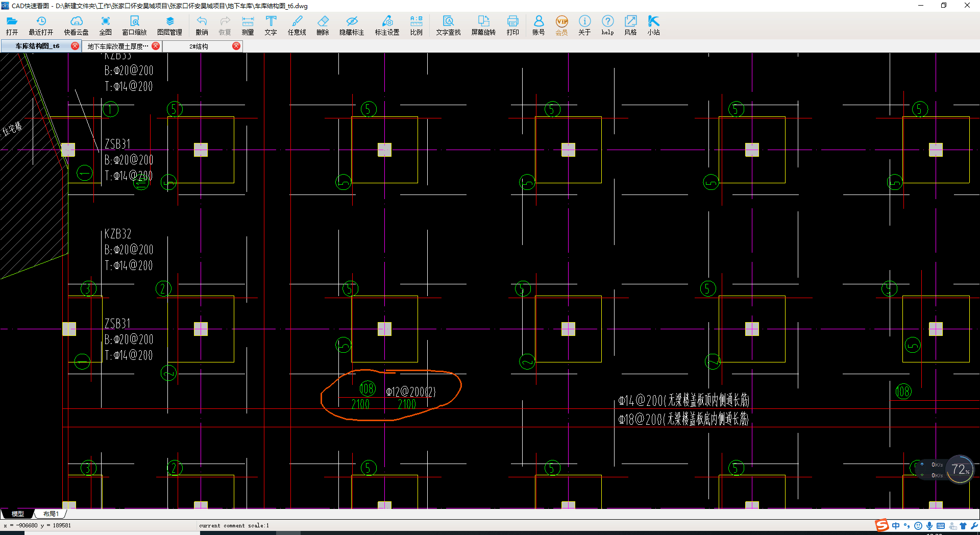Click the 文字查找 text search tool
Image resolution: width=980 pixels, height=535 pixels.
coord(448,26)
